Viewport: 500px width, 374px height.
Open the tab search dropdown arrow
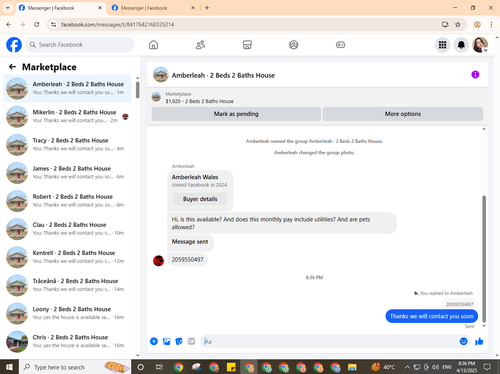click(x=8, y=8)
